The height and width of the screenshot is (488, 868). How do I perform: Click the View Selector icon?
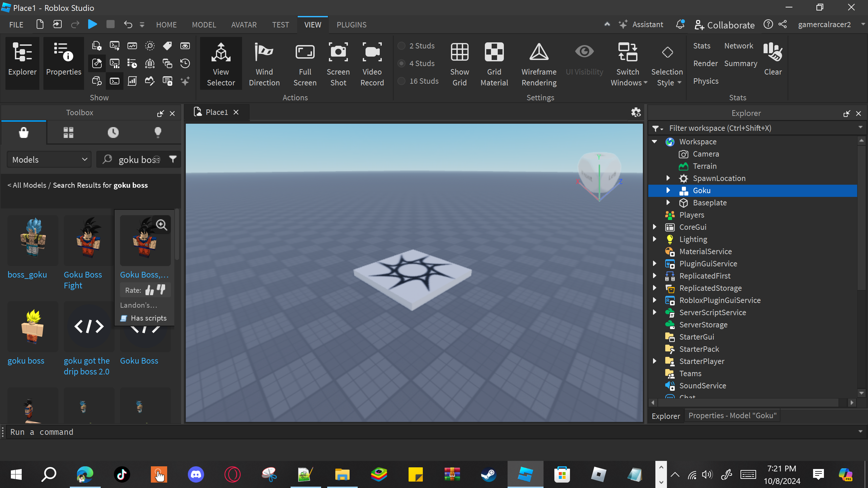(x=221, y=53)
